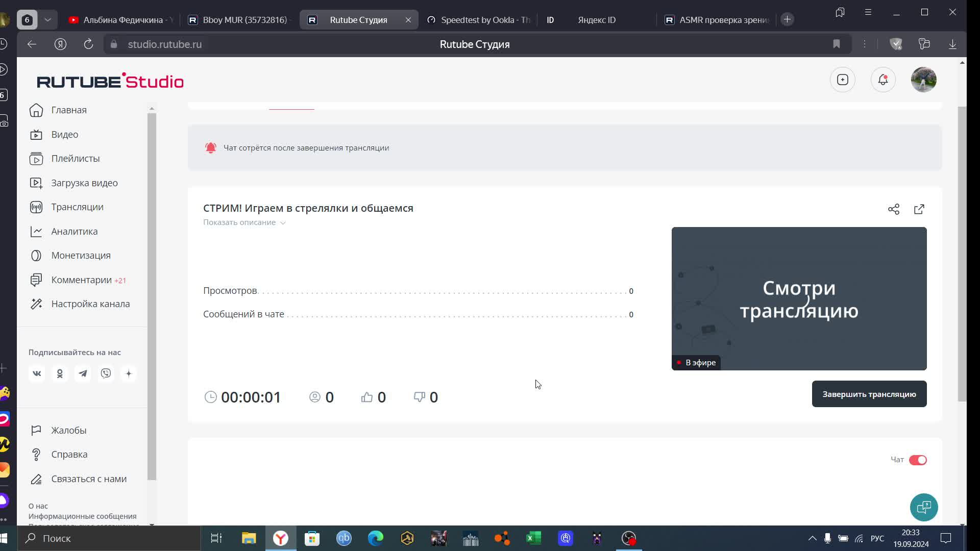The height and width of the screenshot is (551, 980).
Task: Open browser downloads icon
Action: coord(952,44)
